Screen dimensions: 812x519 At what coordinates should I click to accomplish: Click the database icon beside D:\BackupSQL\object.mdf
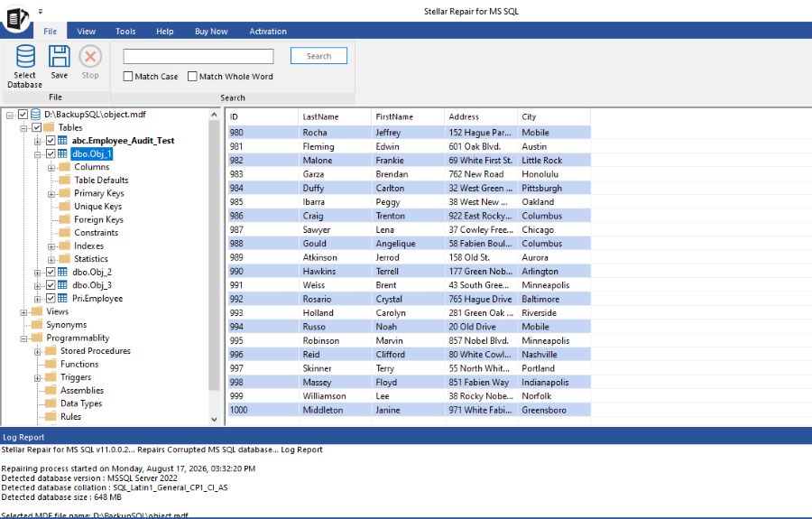(x=36, y=114)
